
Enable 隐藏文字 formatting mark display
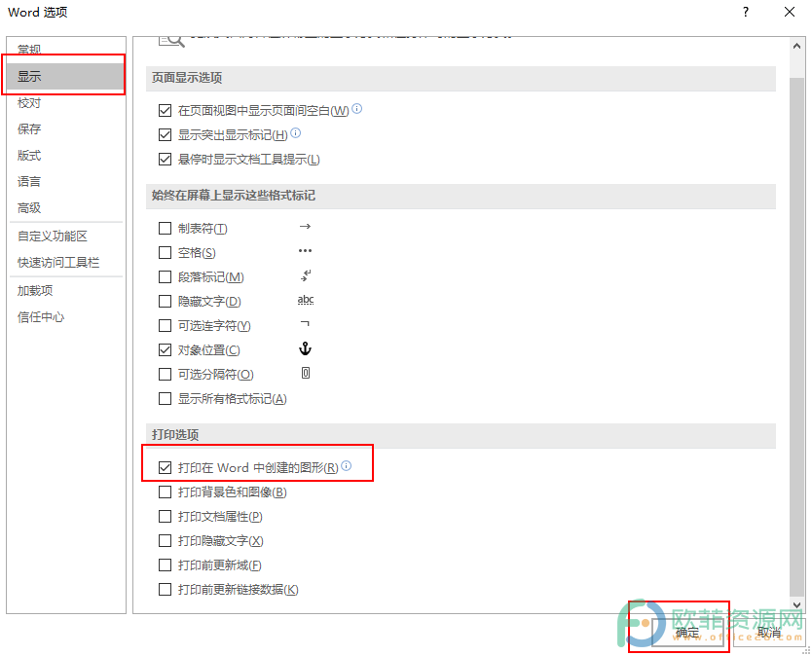point(165,302)
